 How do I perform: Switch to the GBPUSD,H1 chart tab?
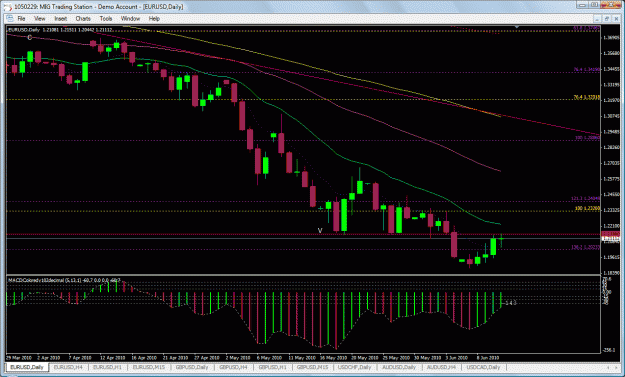click(272, 367)
